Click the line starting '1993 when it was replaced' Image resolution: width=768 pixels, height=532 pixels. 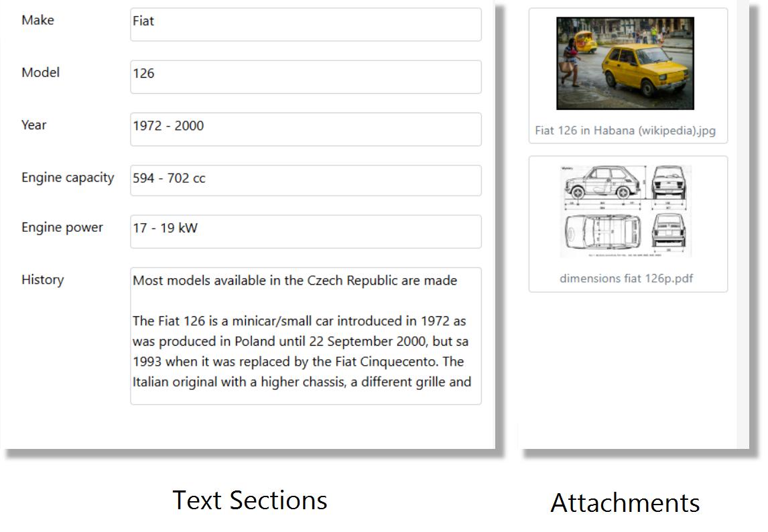[x=298, y=362]
